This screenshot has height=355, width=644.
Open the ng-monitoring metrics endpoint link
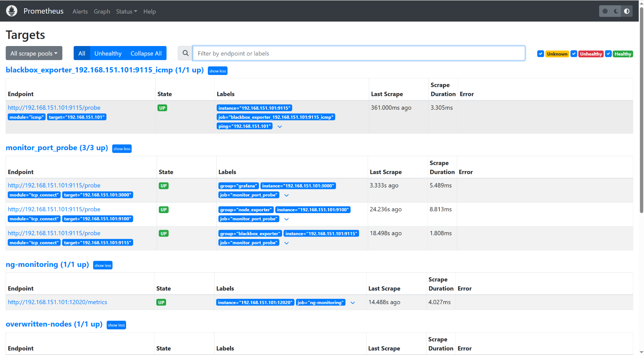tap(57, 302)
